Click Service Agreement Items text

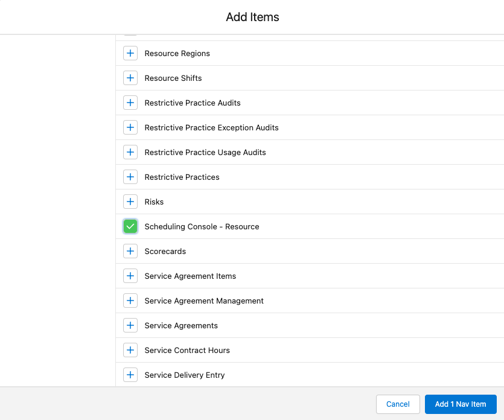190,276
